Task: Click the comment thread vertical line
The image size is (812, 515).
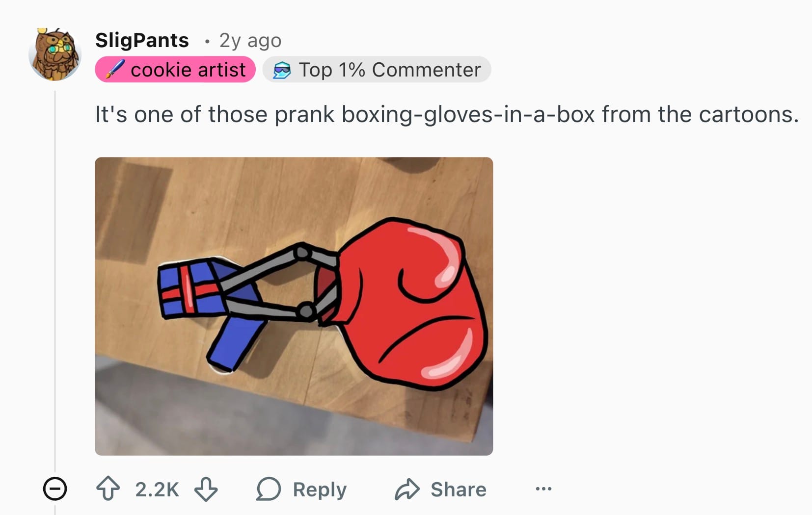Action: click(x=55, y=280)
